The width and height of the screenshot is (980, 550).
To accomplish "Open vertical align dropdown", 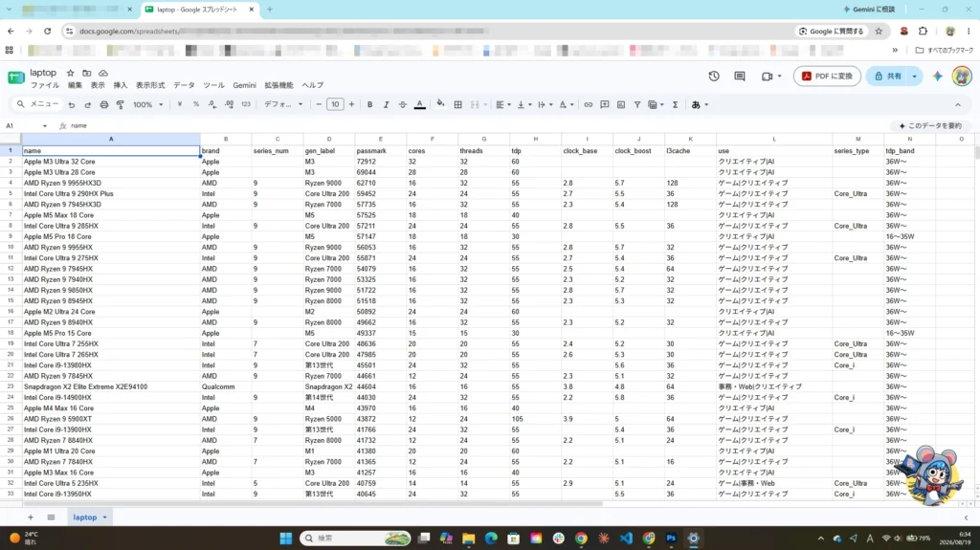I will pos(524,105).
